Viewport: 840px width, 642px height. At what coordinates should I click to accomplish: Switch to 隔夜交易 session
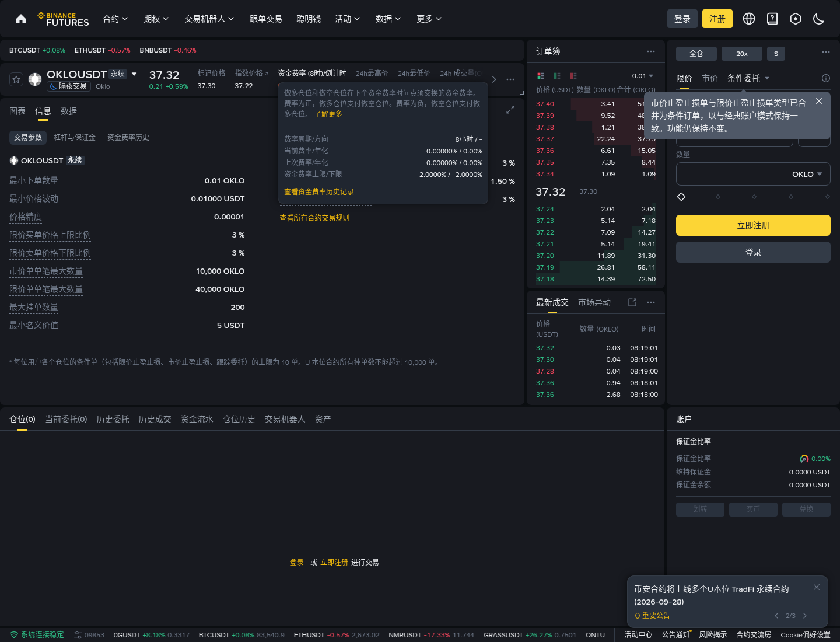coord(69,86)
